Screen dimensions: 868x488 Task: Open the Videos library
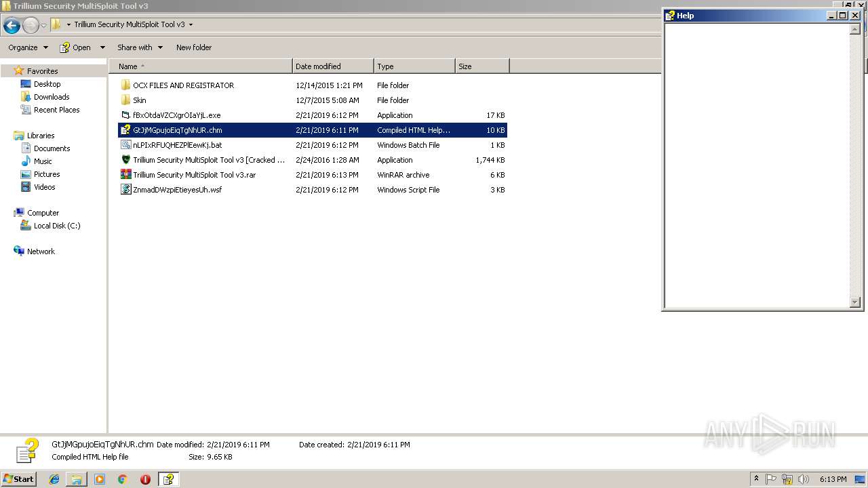(44, 187)
